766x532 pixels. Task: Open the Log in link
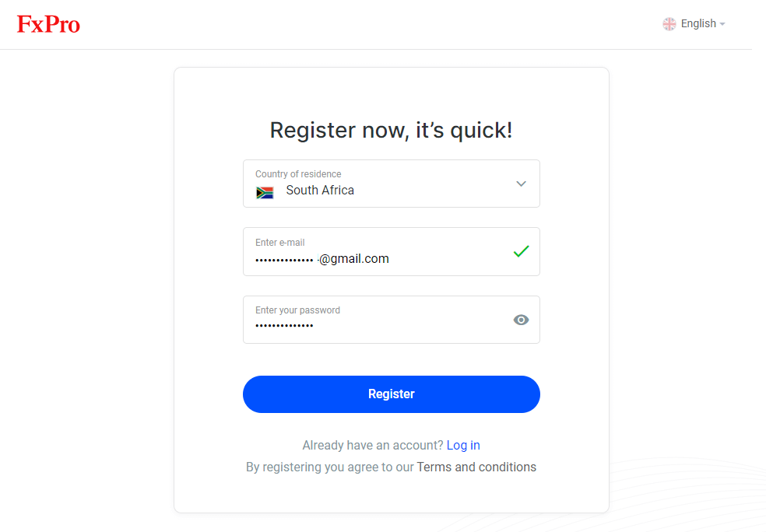[x=463, y=445]
